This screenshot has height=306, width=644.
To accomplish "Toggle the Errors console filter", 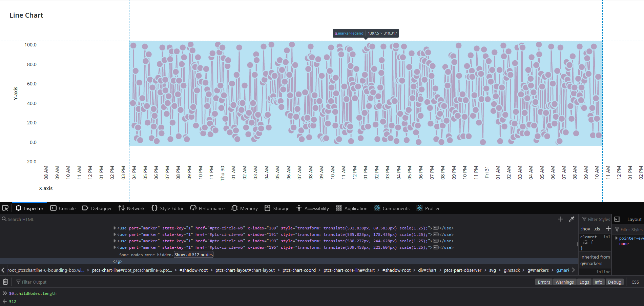I will [544, 282].
